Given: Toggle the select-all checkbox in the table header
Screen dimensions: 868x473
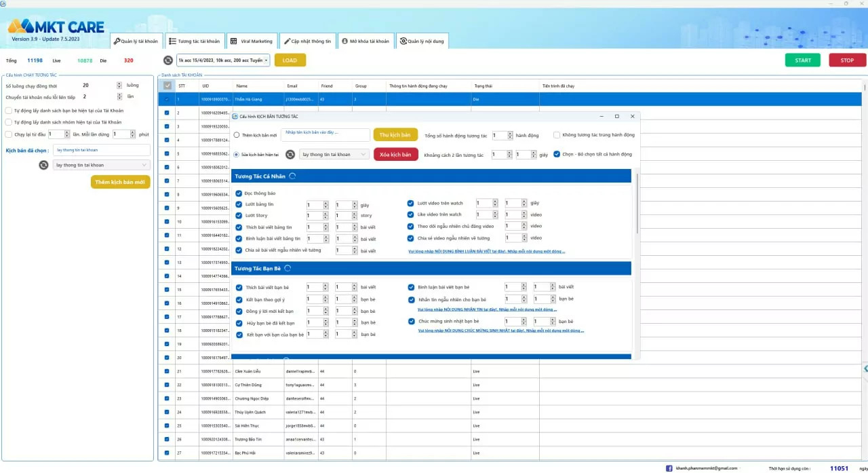Looking at the screenshot, I should 167,86.
